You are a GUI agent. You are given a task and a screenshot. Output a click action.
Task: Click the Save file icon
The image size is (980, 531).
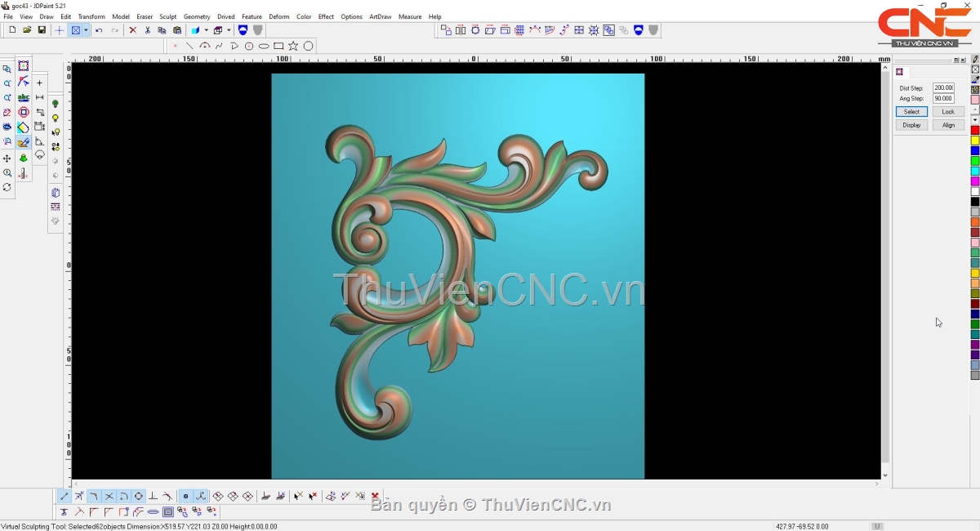[x=42, y=30]
